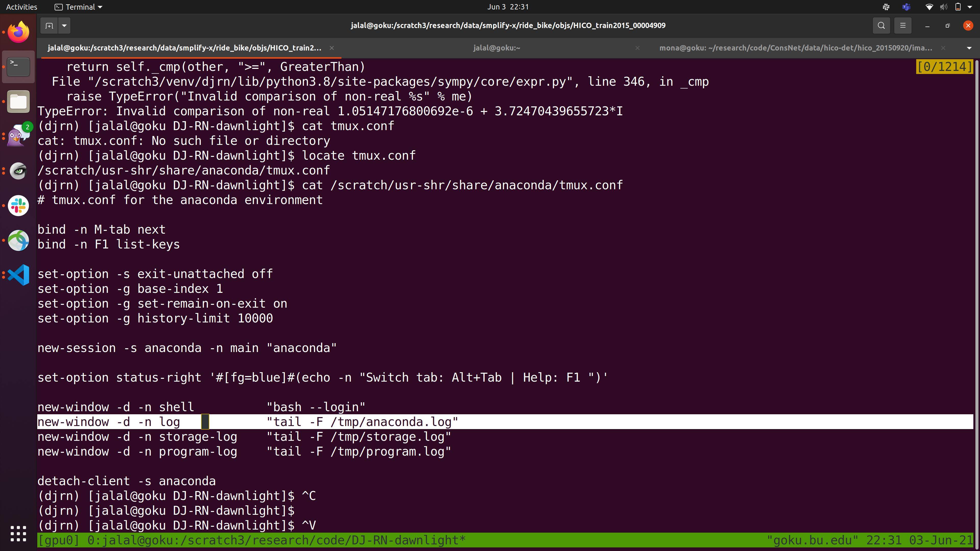Viewport: 980px width, 551px height.
Task: Click the 'new-session -s anaconda' line
Action: click(187, 348)
